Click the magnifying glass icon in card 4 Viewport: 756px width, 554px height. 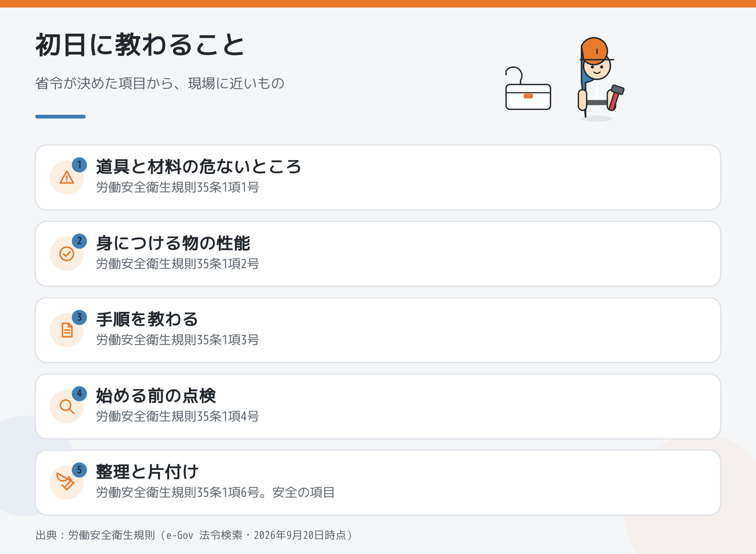coord(67,406)
